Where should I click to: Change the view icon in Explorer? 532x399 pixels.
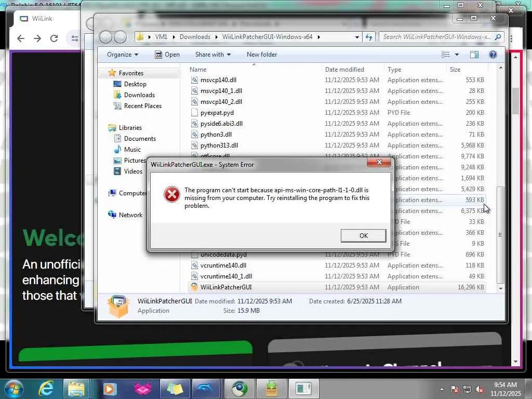[445, 54]
